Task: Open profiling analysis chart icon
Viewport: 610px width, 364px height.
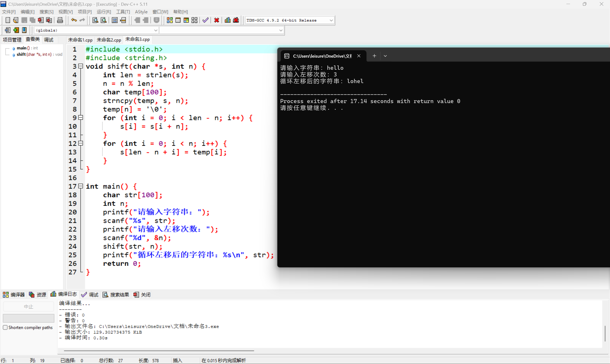Action: point(227,20)
